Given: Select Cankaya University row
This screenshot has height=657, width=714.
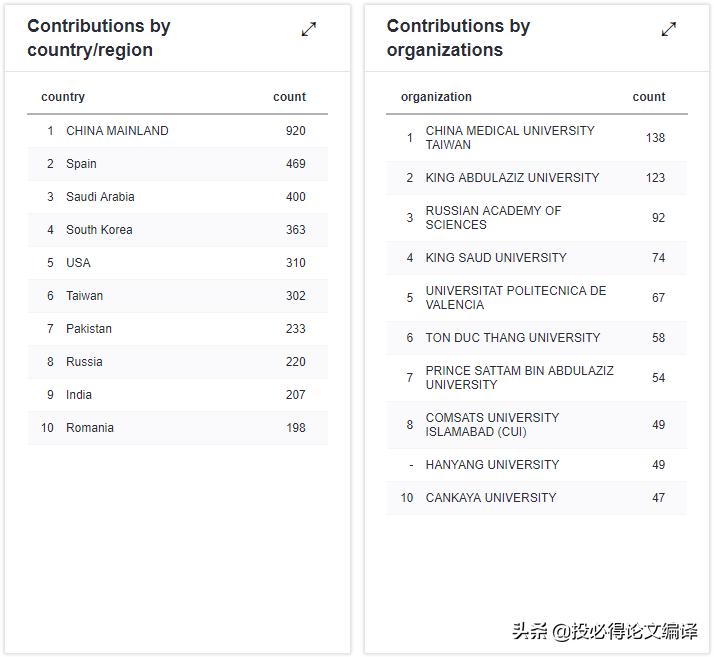Looking at the screenshot, I should (491, 498).
